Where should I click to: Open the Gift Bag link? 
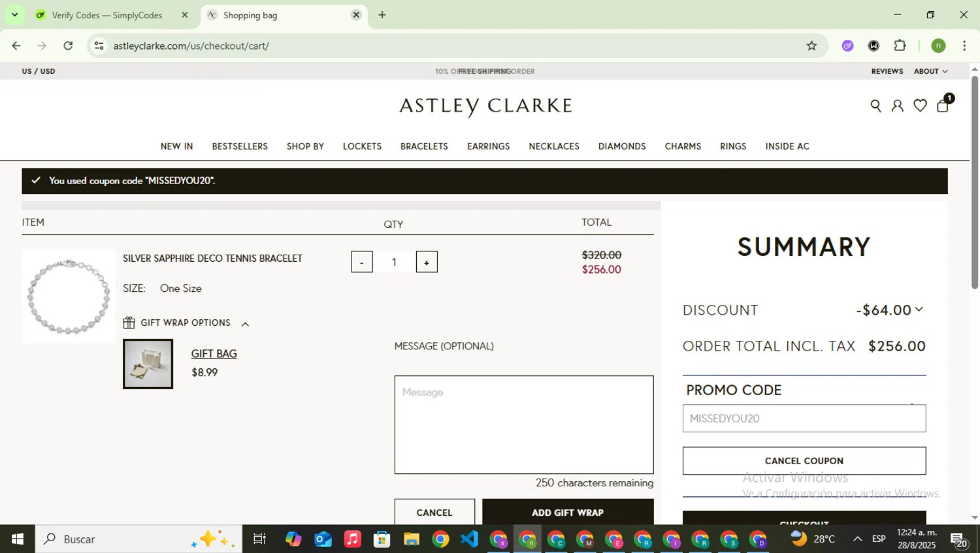coord(214,354)
